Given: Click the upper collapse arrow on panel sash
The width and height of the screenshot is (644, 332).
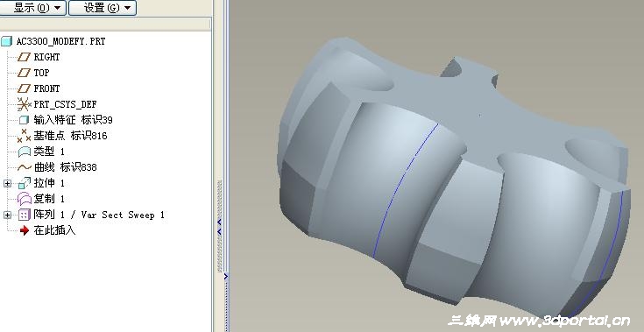Looking at the screenshot, I should point(219,222).
